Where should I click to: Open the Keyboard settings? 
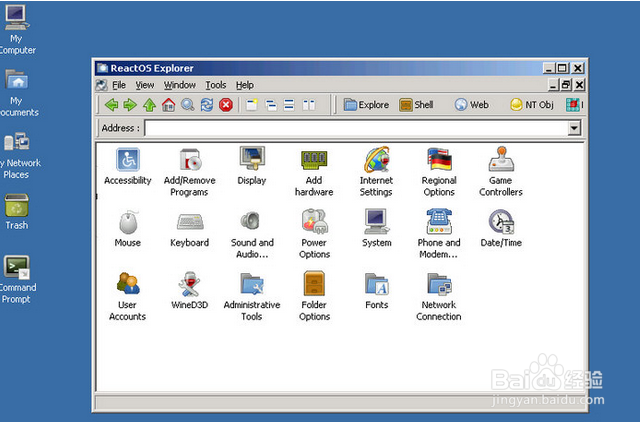pyautogui.click(x=189, y=229)
